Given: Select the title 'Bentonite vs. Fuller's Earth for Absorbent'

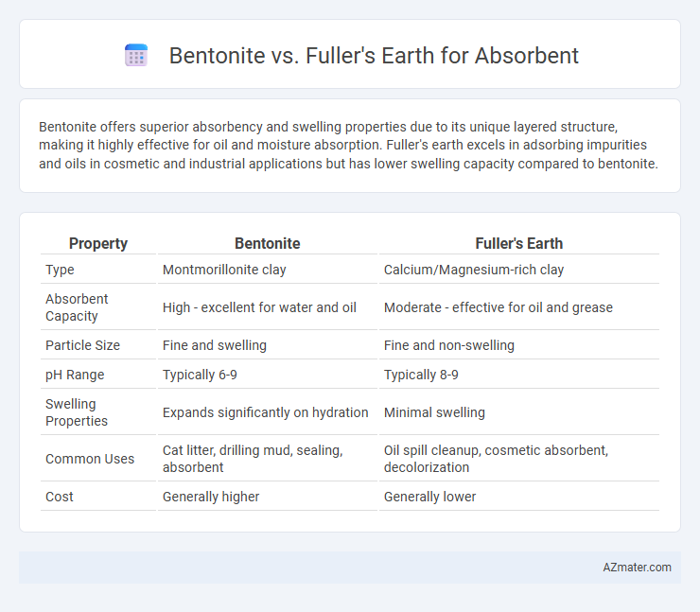Looking at the screenshot, I should coord(374,56).
